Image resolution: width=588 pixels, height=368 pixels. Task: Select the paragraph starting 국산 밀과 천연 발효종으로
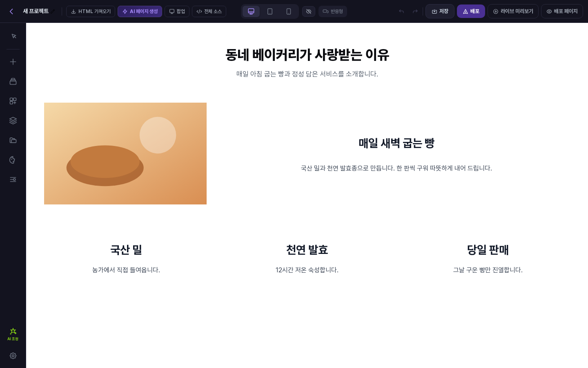coord(396,168)
